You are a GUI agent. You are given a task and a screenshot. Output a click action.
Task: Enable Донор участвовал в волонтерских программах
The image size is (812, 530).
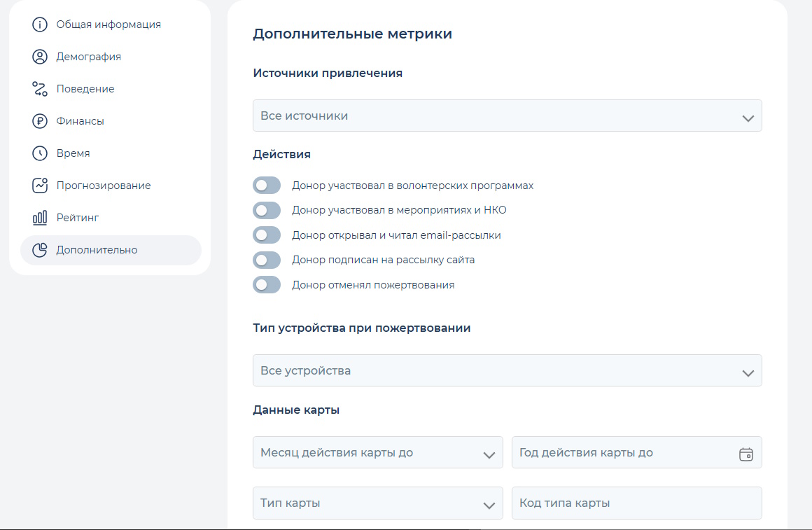[x=267, y=185]
